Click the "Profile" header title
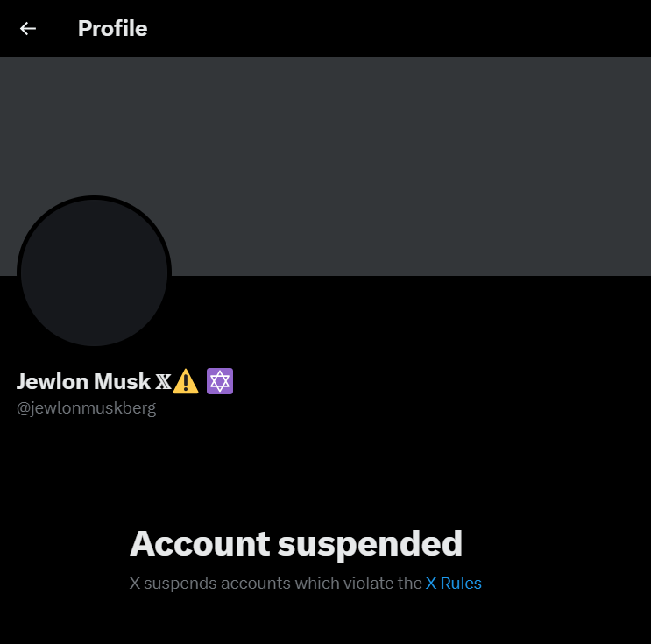This screenshot has height=644, width=651. 112,29
